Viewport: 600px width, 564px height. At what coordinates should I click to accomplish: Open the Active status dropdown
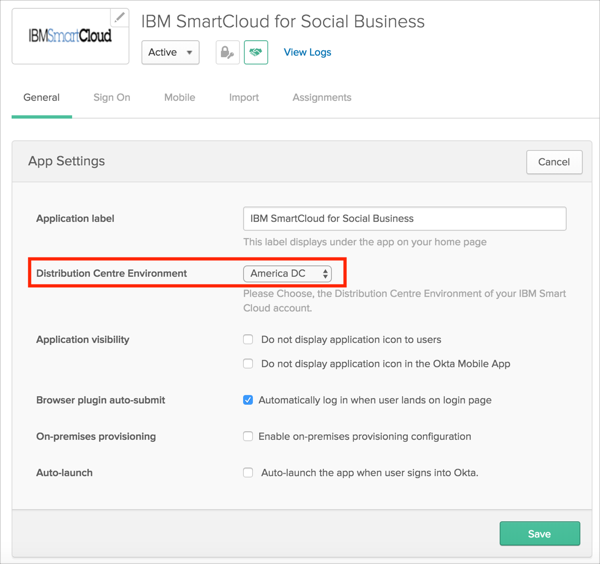pyautogui.click(x=170, y=52)
